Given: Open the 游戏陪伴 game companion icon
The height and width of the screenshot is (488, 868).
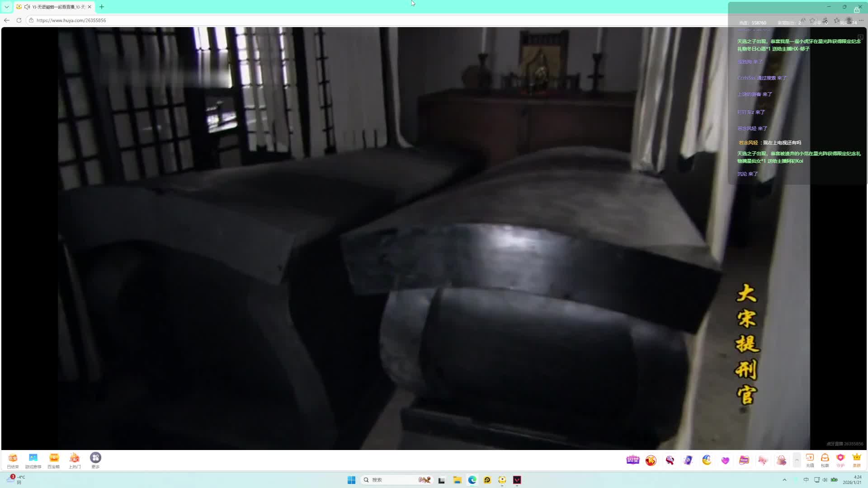Looking at the screenshot, I should (x=33, y=458).
